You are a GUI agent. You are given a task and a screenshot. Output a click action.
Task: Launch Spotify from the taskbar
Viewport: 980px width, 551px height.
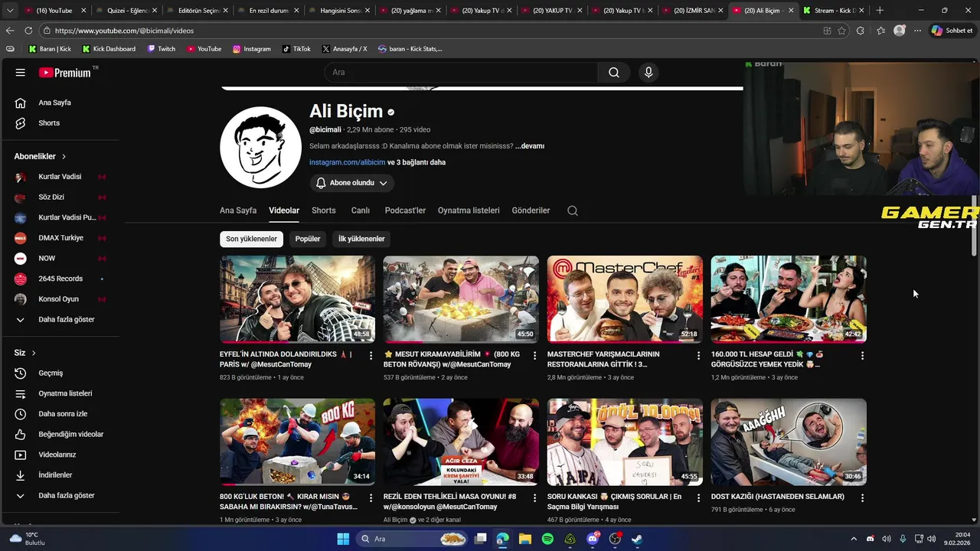click(x=547, y=539)
